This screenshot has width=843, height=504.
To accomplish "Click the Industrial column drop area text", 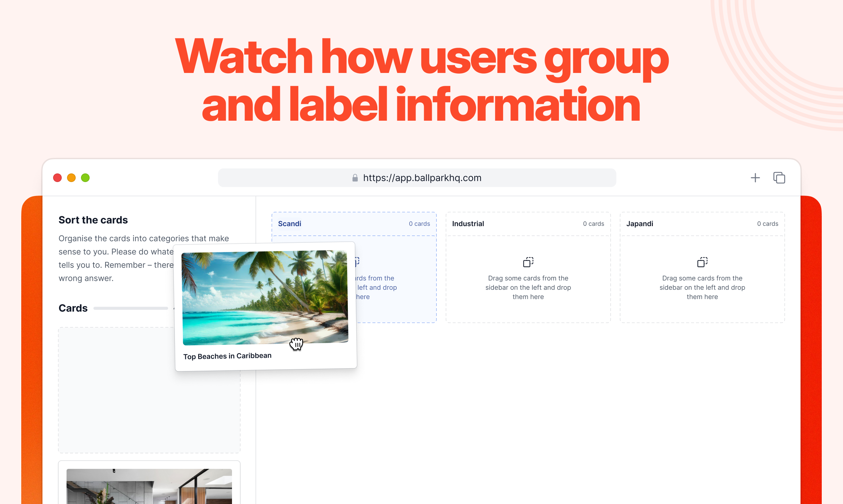I will pos(528,287).
